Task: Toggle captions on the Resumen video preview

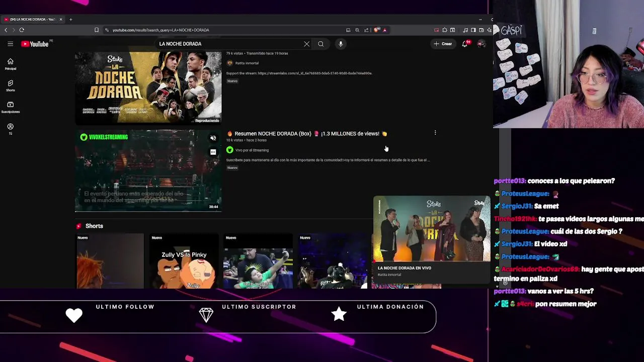Action: pyautogui.click(x=213, y=152)
